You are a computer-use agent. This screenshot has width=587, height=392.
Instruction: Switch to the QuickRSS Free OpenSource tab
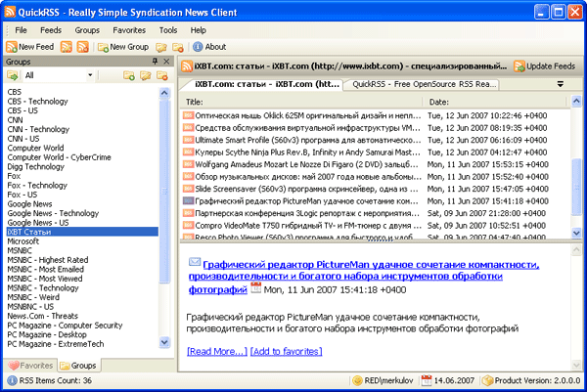[425, 84]
